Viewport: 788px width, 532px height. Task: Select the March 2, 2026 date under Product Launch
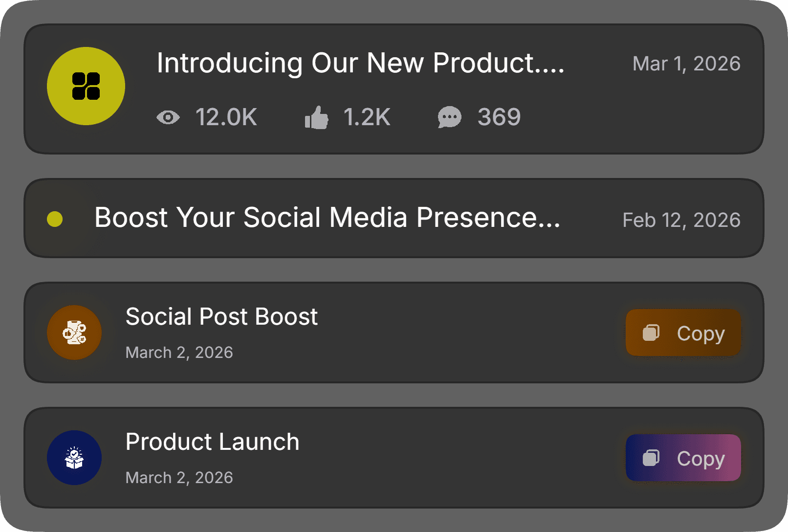click(179, 477)
